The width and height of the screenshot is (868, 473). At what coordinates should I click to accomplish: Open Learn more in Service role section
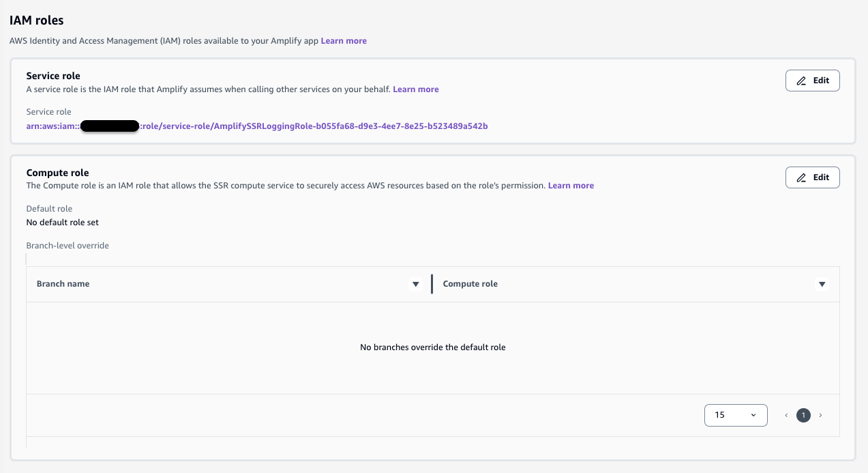click(416, 89)
